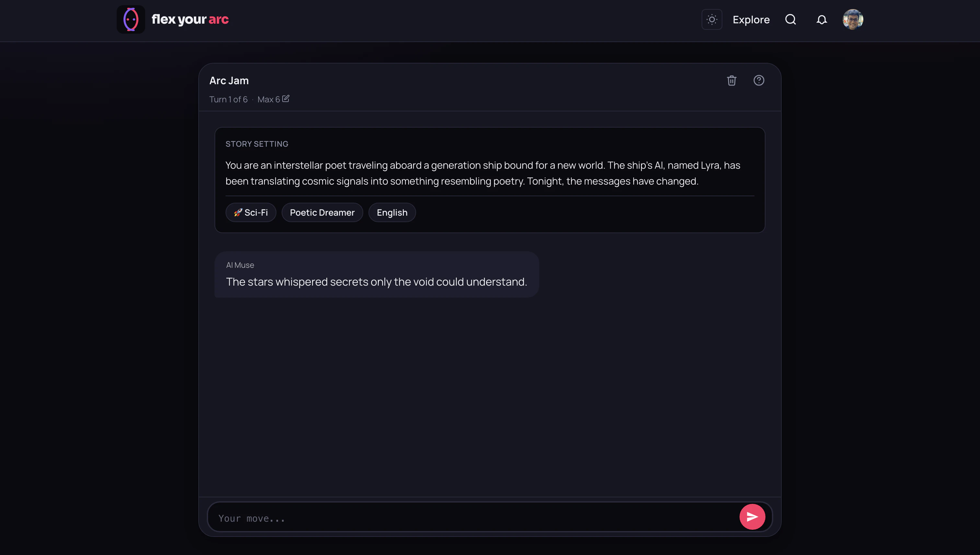
Task: Open the help question mark icon
Action: pos(758,80)
